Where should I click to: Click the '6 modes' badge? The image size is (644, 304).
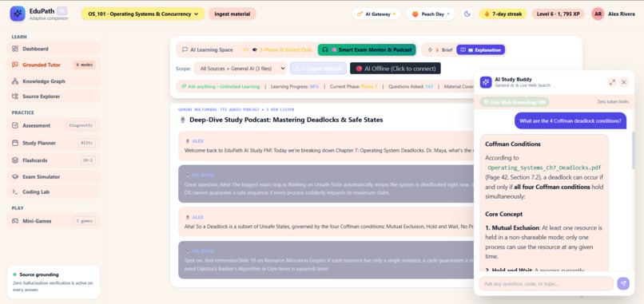pyautogui.click(x=85, y=65)
